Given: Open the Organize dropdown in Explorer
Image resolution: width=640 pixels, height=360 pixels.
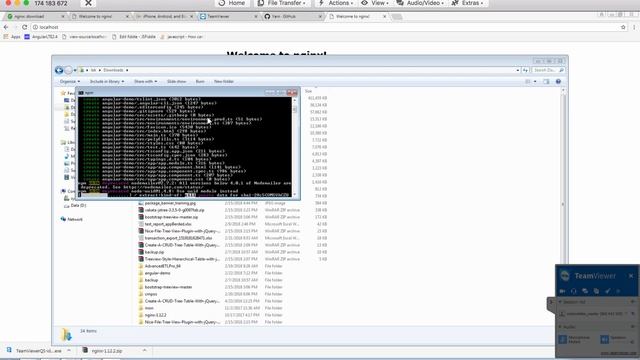Looking at the screenshot, I should [70, 82].
